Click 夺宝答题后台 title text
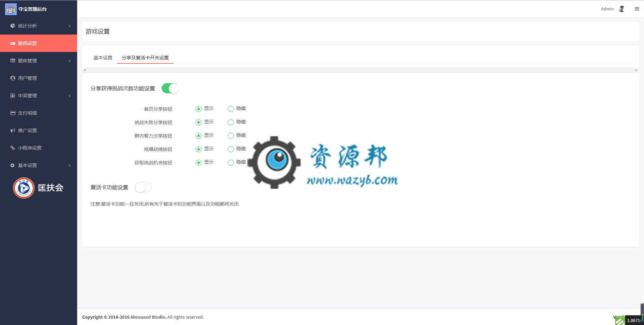This screenshot has width=644, height=325. tap(33, 9)
